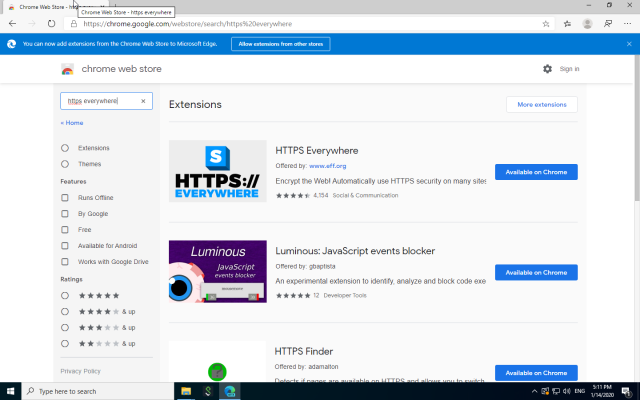Click the HTTPS Everywhere extension logo
Screen dimensions: 640x400
point(218,172)
